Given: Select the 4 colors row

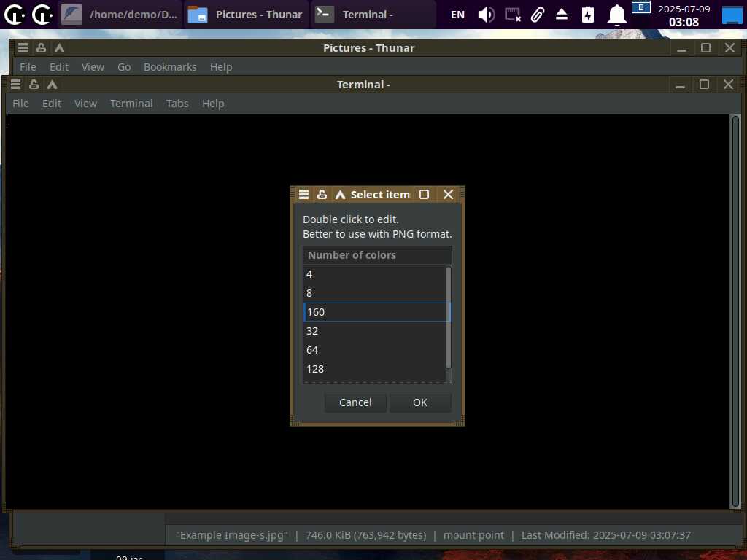Looking at the screenshot, I should coord(374,274).
